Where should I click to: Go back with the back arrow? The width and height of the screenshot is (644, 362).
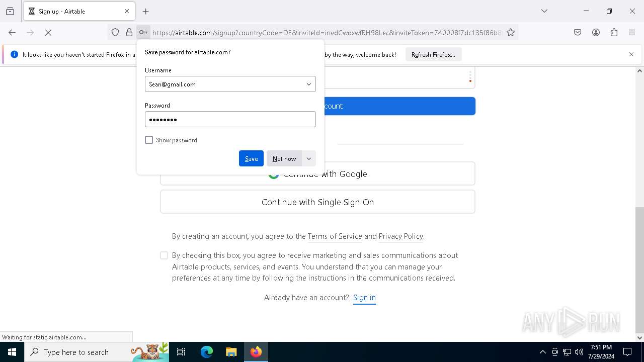[12, 33]
